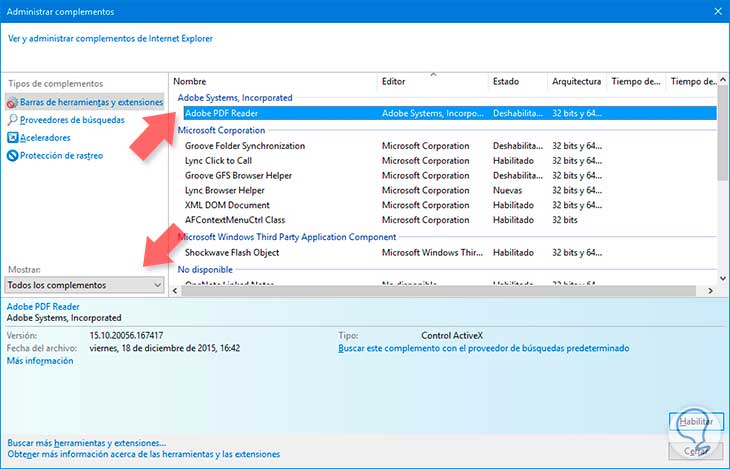
Task: Click the Habilitar button
Action: tap(696, 421)
